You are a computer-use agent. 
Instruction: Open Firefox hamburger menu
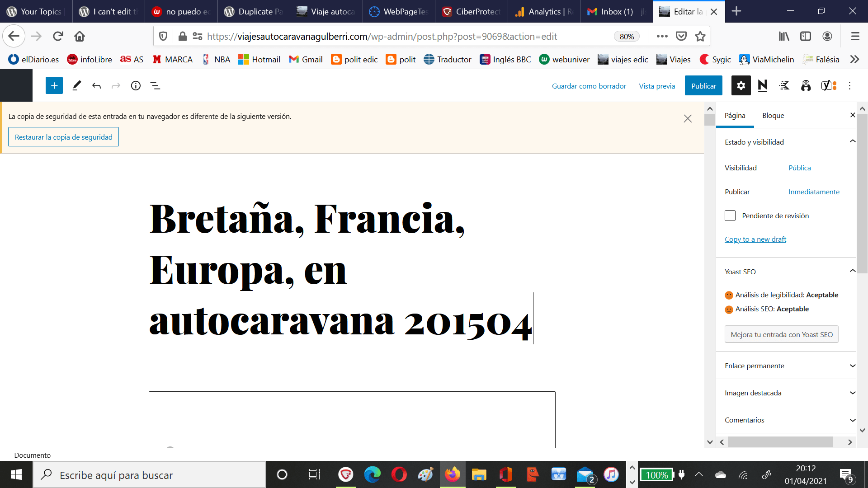(855, 36)
